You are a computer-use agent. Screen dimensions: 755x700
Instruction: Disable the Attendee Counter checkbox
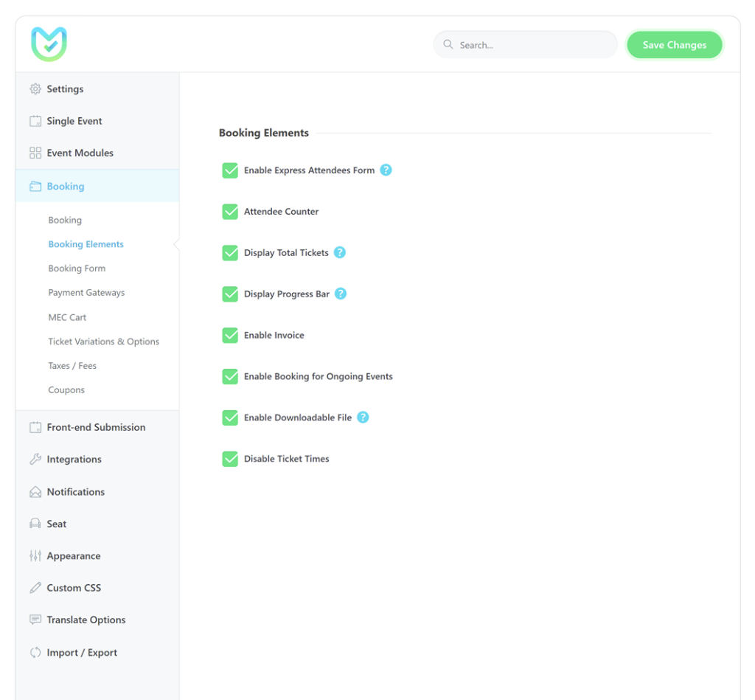tap(231, 211)
